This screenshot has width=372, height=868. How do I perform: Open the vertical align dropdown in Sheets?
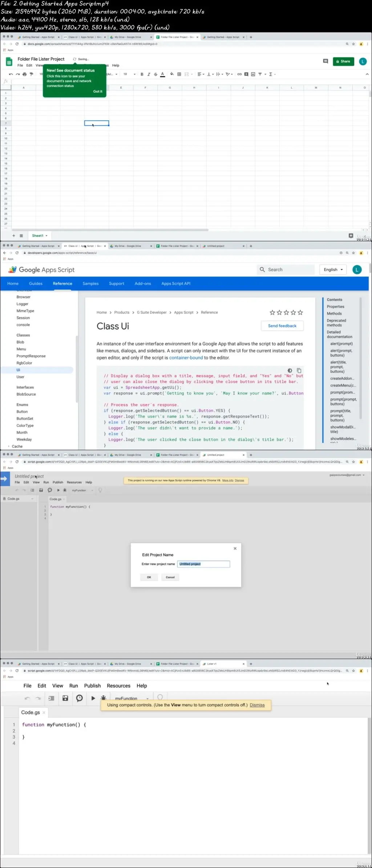pos(210,74)
